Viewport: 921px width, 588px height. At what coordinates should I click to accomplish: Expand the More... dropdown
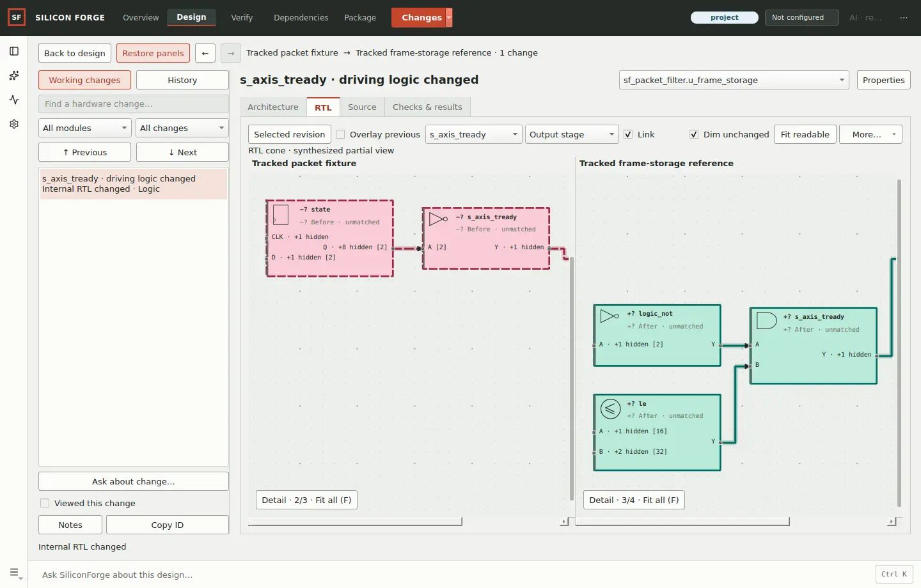pos(870,134)
